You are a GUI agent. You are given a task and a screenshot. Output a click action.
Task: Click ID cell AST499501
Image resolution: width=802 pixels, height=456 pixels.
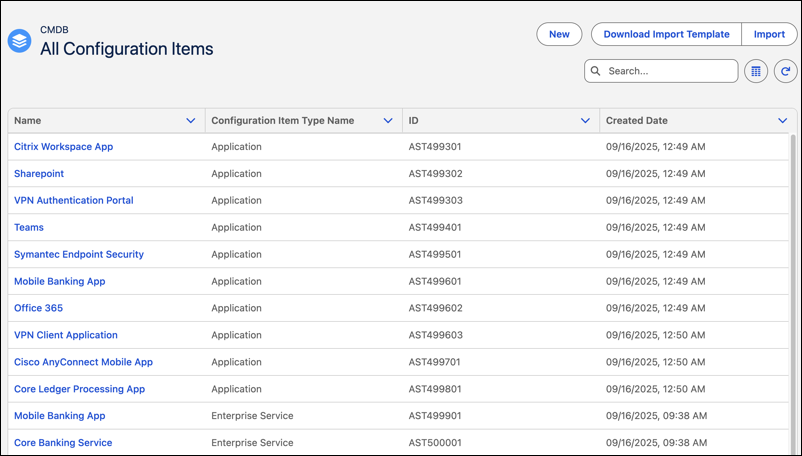[435, 255]
